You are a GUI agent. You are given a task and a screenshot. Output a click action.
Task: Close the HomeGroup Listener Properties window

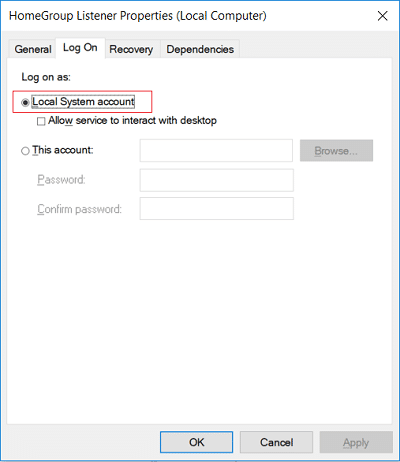pos(382,16)
